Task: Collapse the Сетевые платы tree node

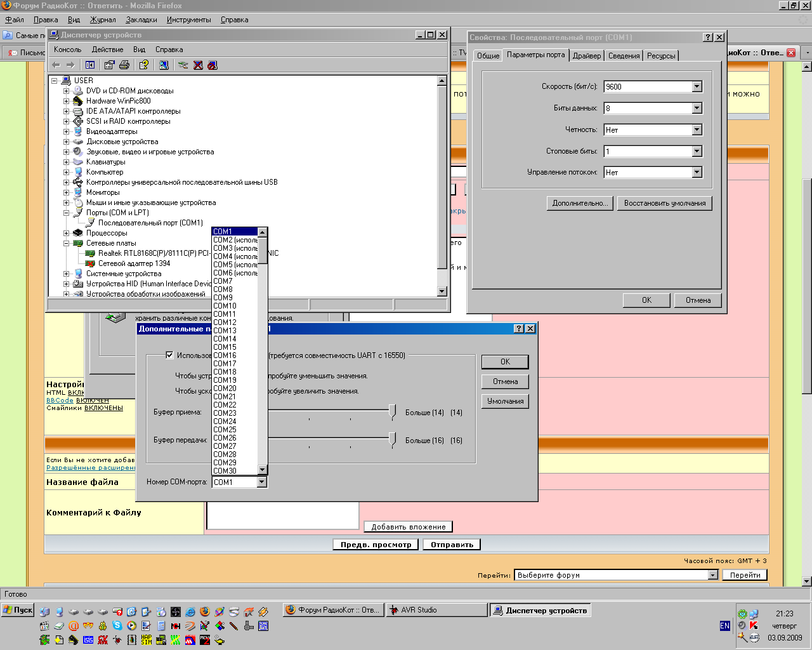Action: click(x=66, y=243)
